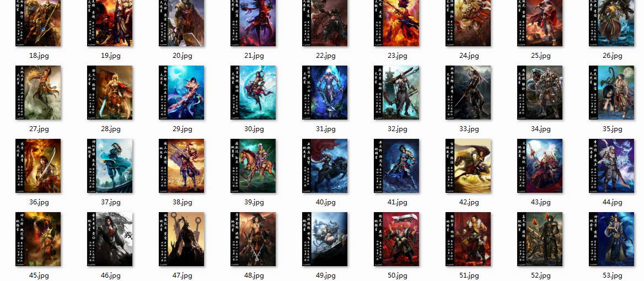Viewport: 644px width, 281px height.
Task: Select the thumbnail of 35.jpg
Action: 611,93
